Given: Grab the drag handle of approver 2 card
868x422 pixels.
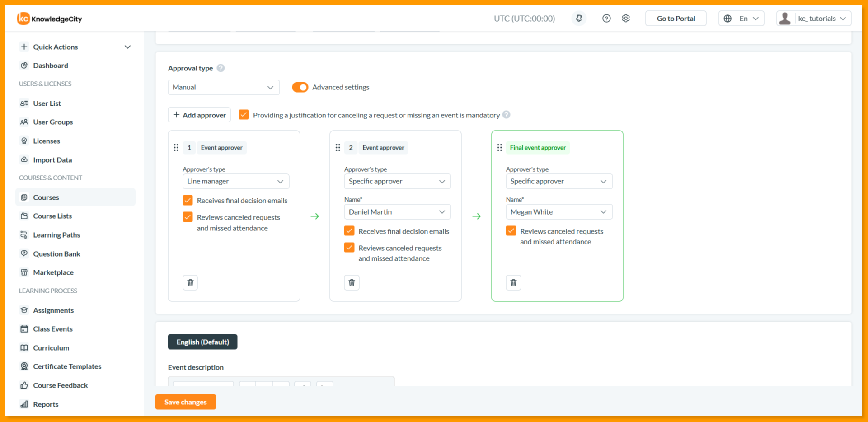Looking at the screenshot, I should (x=338, y=148).
